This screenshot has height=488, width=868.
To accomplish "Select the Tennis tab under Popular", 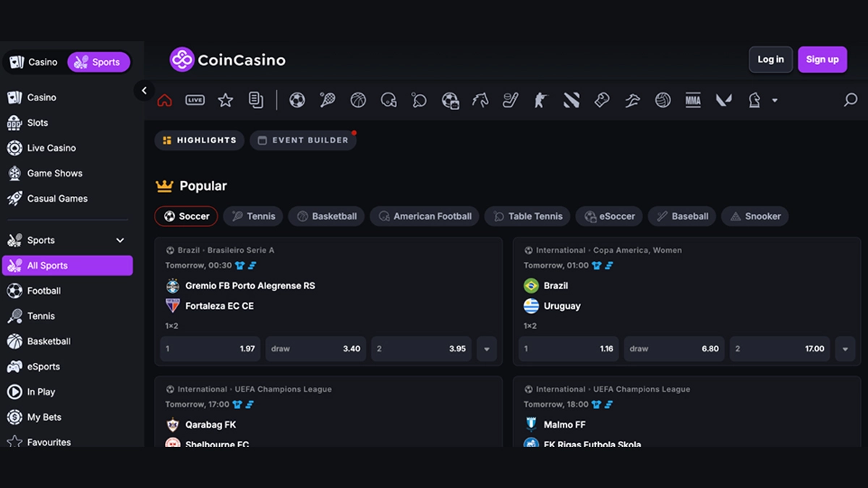I will click(253, 216).
